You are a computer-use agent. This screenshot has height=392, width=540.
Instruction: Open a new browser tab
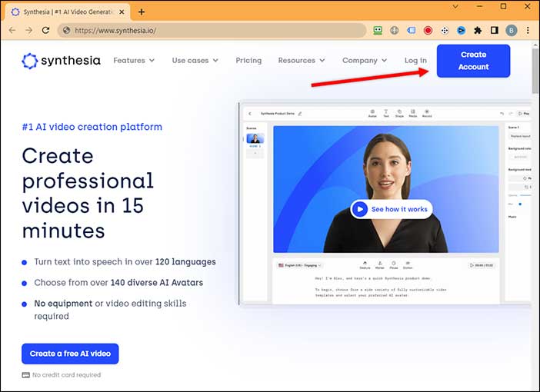pos(142,12)
